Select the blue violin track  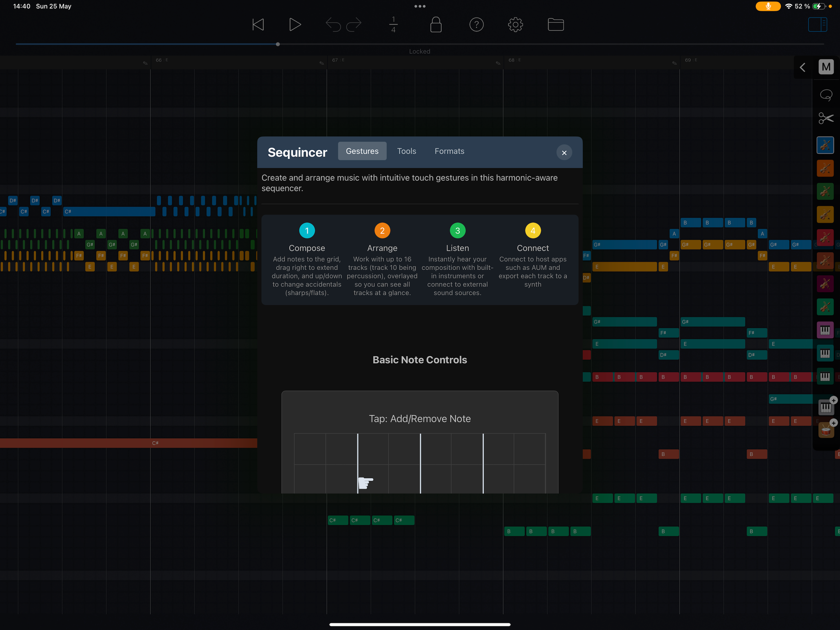(825, 145)
